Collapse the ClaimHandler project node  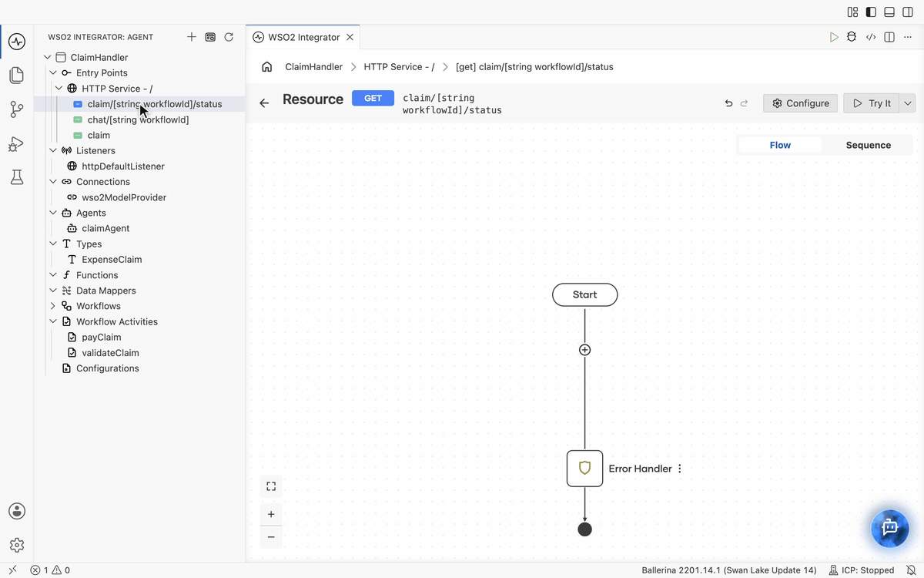pyautogui.click(x=48, y=57)
